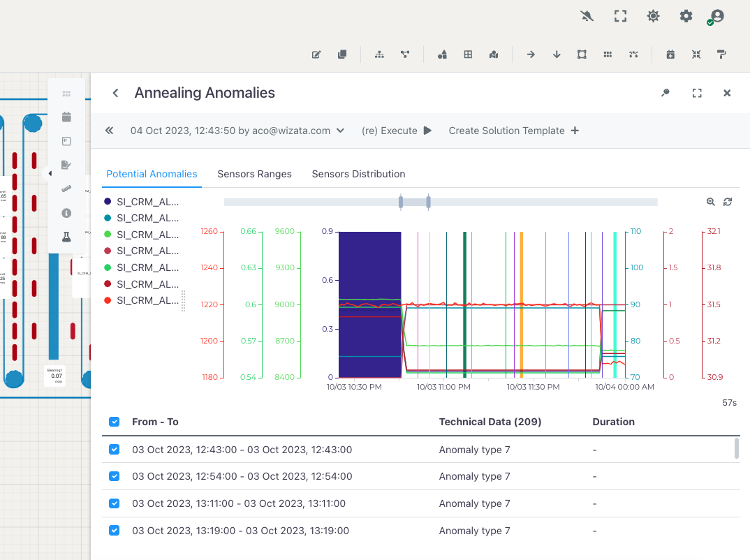Image resolution: width=750 pixels, height=560 pixels.
Task: Pin the Annealing Anomalies panel
Action: click(x=666, y=93)
